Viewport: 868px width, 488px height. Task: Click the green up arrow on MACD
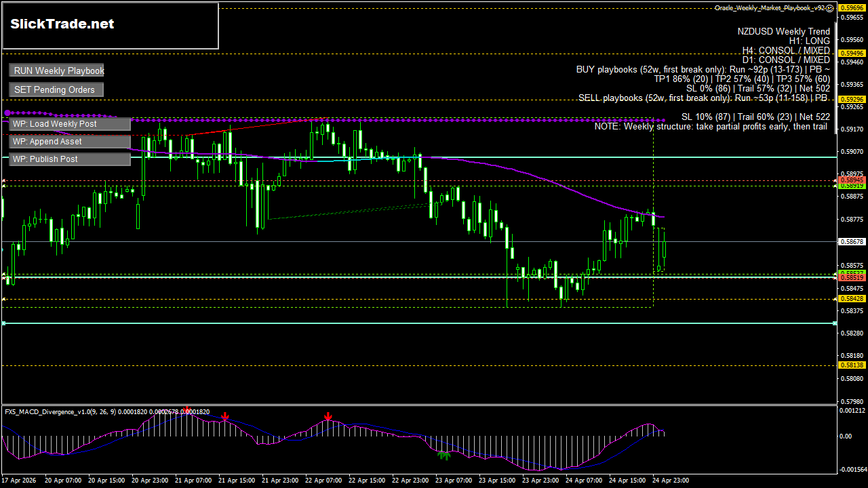(x=444, y=455)
